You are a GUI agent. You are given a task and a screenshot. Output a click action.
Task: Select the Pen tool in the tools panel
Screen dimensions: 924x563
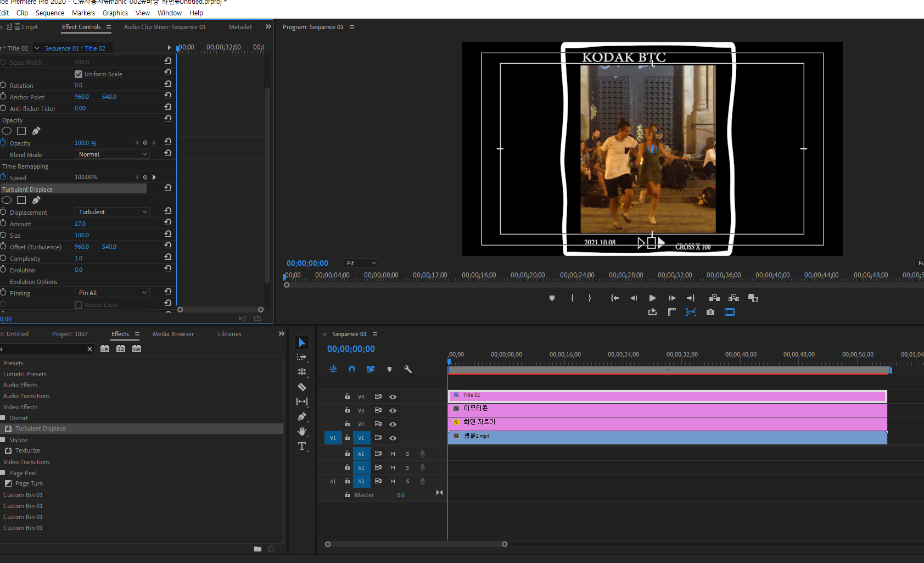(302, 417)
